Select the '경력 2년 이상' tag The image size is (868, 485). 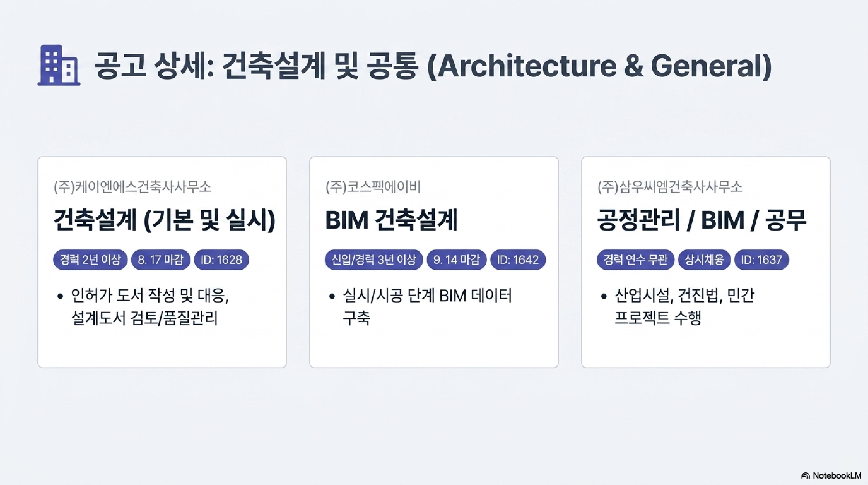90,260
